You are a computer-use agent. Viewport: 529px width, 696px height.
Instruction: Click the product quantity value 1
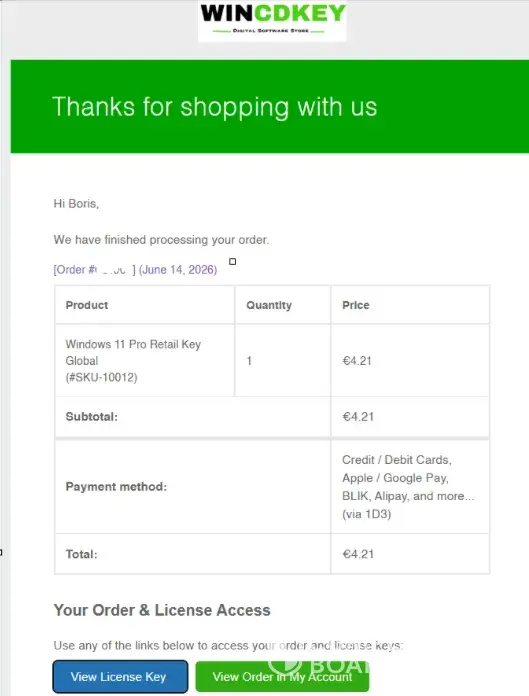(x=249, y=360)
